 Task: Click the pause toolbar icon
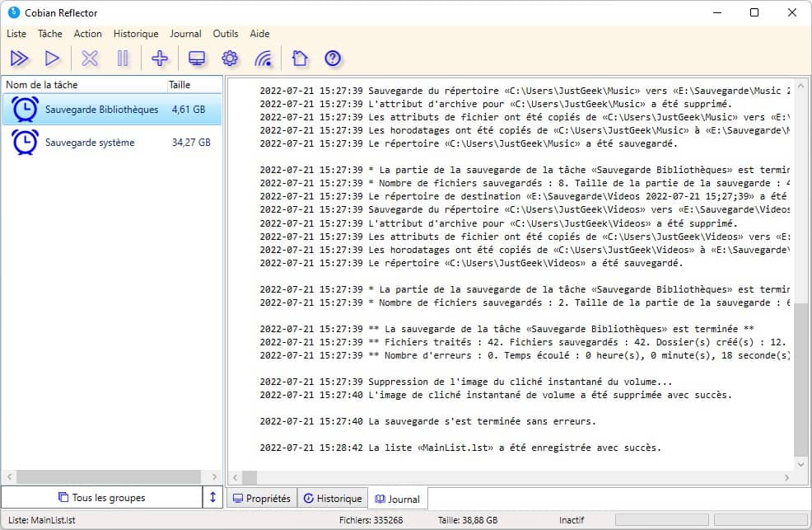click(123, 58)
